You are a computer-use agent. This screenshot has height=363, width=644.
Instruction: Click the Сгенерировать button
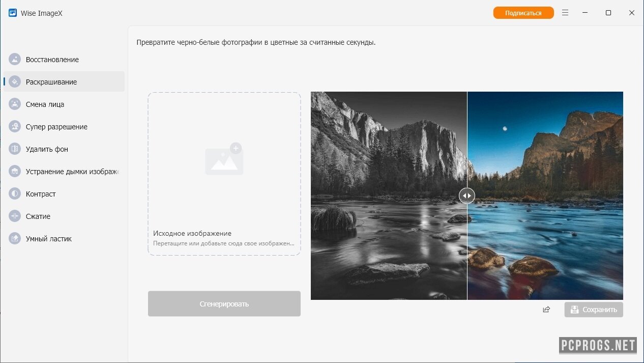pos(224,304)
